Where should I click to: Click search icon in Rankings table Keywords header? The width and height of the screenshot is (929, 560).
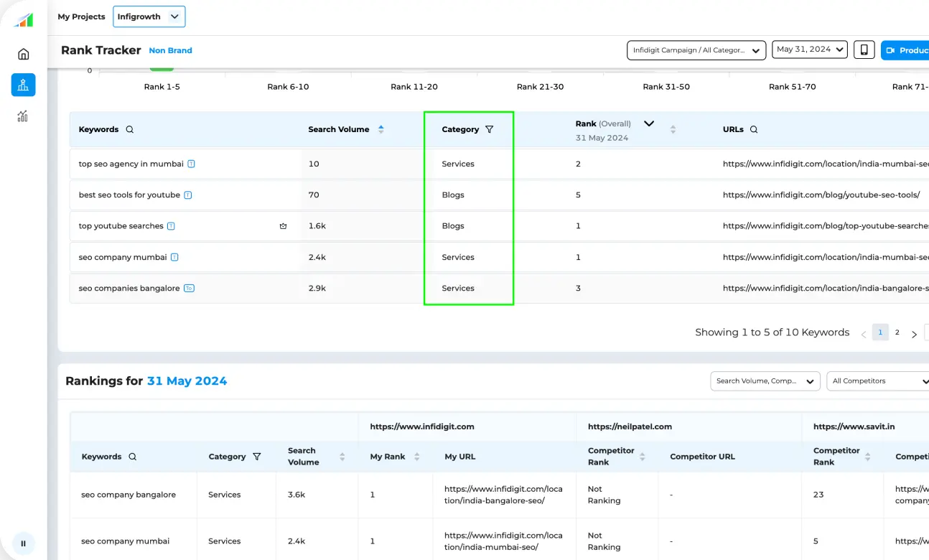132,457
